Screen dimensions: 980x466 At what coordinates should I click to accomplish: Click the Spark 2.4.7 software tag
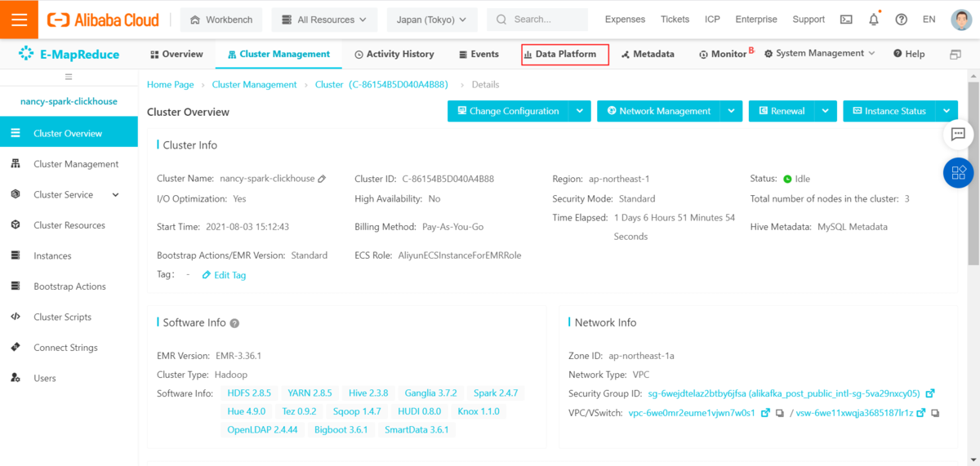(495, 393)
